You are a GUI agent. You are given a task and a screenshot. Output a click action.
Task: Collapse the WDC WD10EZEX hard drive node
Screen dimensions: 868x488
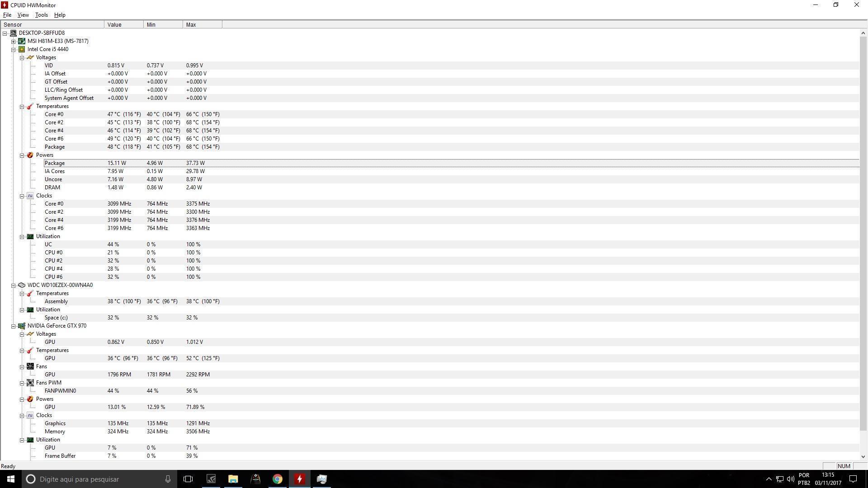click(x=14, y=285)
